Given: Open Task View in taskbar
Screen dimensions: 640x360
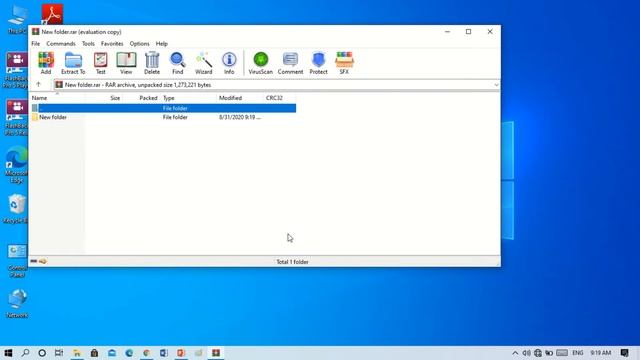Looking at the screenshot, I should (59, 353).
